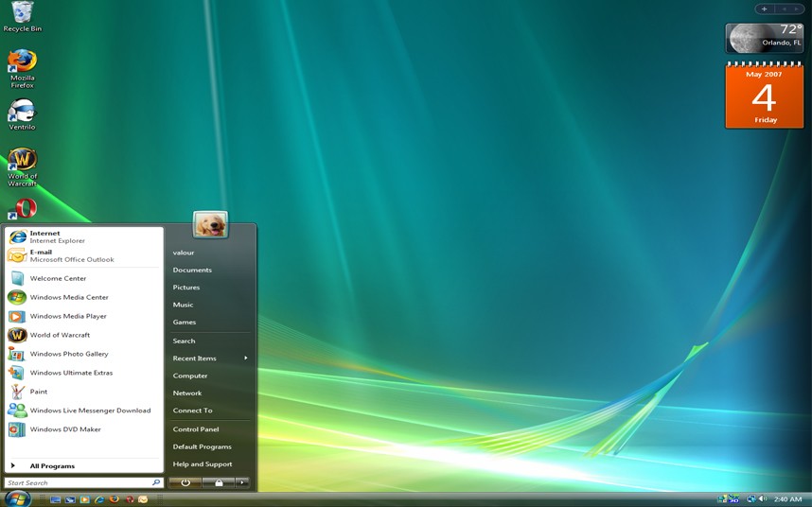
Task: Launch Mozilla Firefox from the desktop
Action: click(22, 62)
